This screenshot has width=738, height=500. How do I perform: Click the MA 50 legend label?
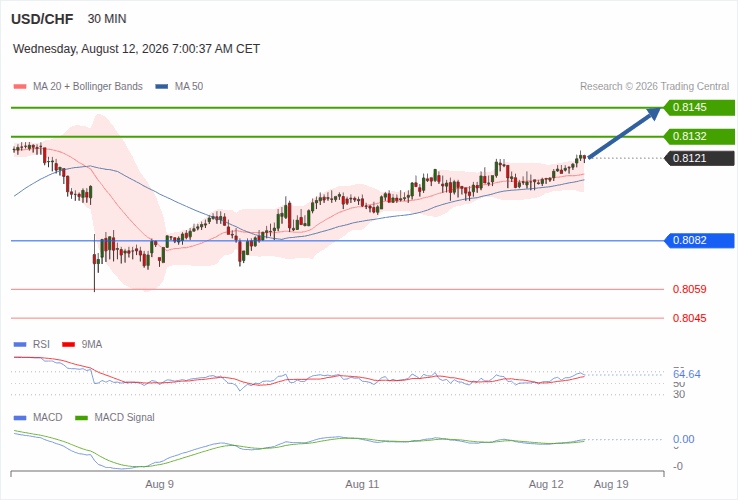click(189, 87)
